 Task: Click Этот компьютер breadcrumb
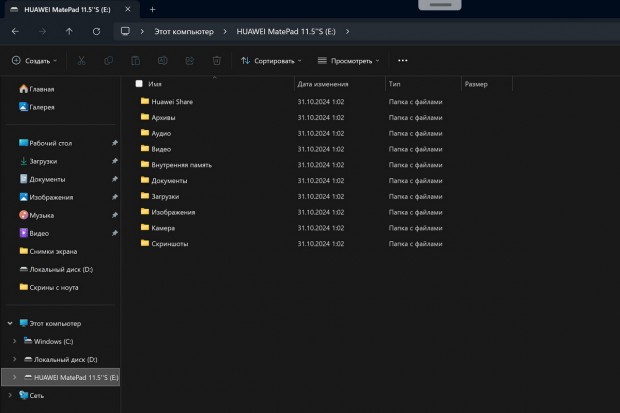coord(184,31)
